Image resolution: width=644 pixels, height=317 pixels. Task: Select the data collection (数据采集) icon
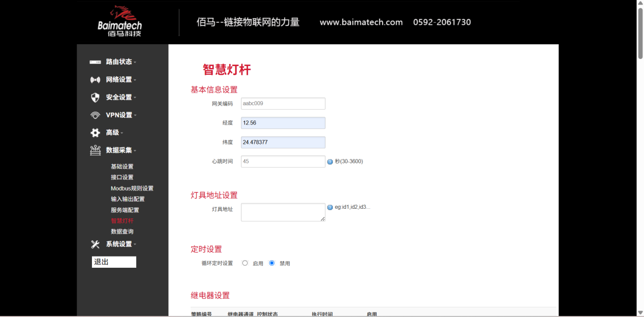click(x=95, y=150)
